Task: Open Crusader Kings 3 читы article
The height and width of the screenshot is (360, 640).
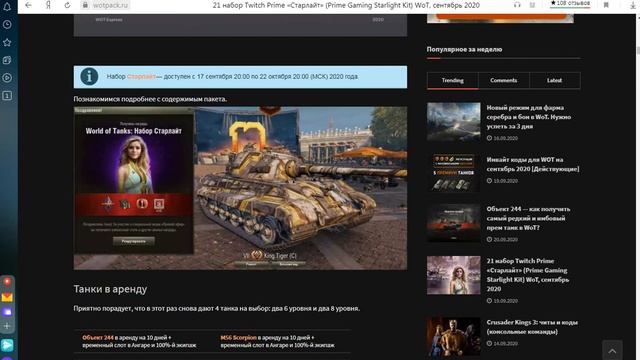Action: (x=532, y=327)
